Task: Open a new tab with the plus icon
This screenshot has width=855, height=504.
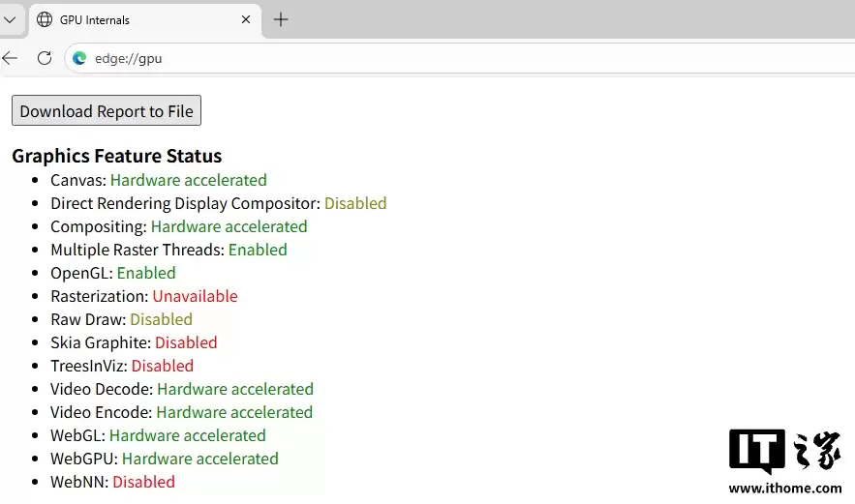Action: point(281,19)
